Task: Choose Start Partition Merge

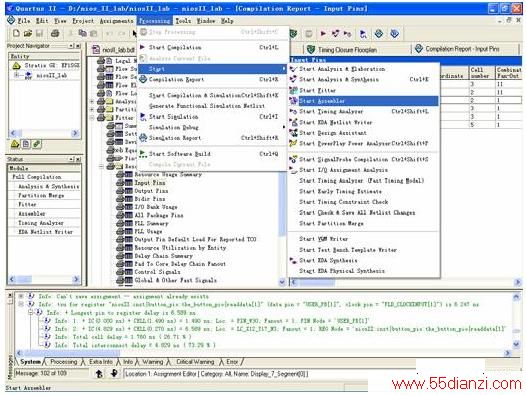Action: pyautogui.click(x=364, y=223)
